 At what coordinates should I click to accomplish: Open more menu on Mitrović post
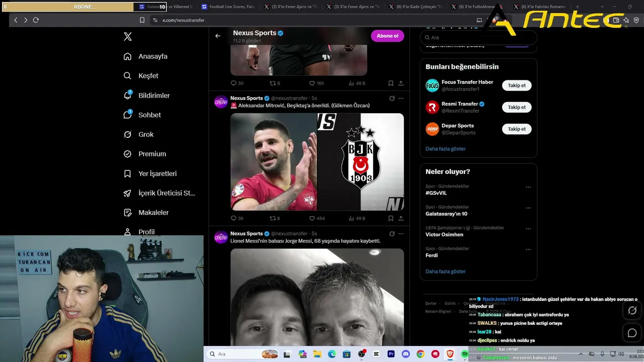coord(401,99)
